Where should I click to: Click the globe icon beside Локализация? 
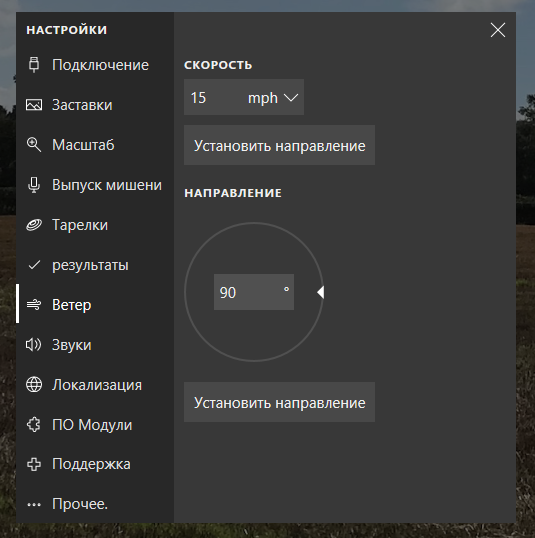[x=34, y=385]
